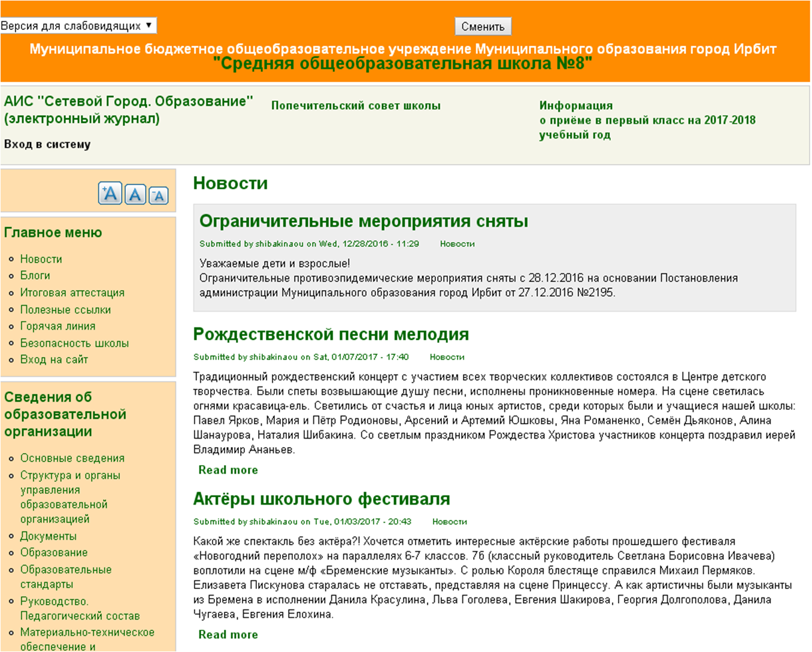Image resolution: width=812 pixels, height=652 pixels.
Task: Increase font size using the A+ icon
Action: (x=109, y=192)
